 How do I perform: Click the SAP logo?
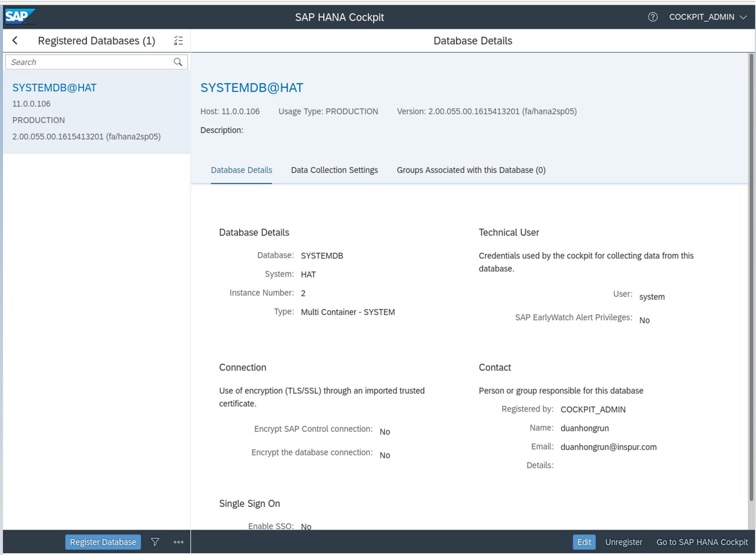pos(19,16)
